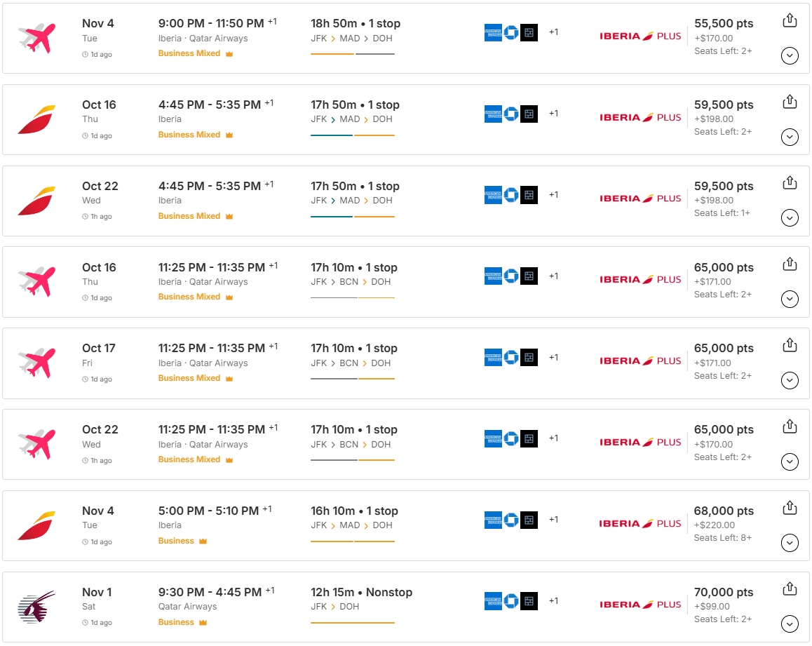
Task: Click Iberia Plus logo on Oct 16 65,000 pts row
Action: 640,280
